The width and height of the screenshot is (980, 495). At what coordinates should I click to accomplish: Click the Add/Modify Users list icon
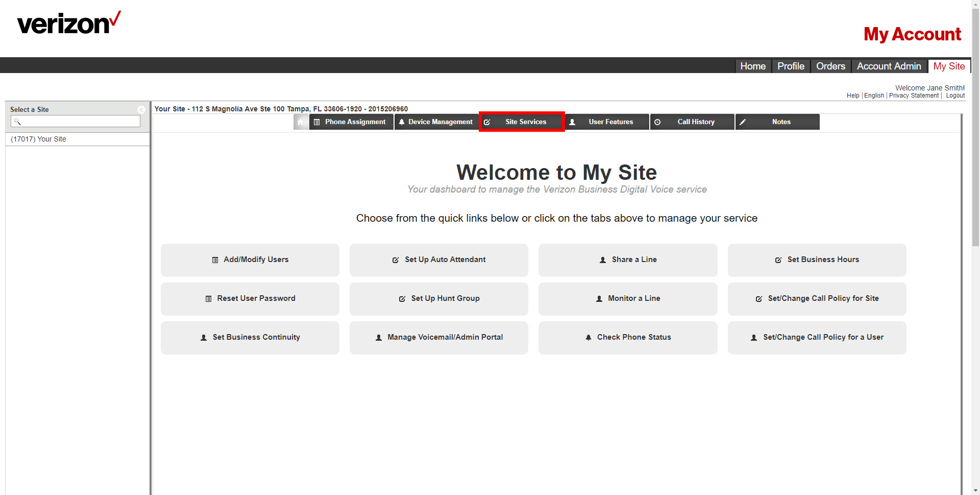(x=215, y=260)
